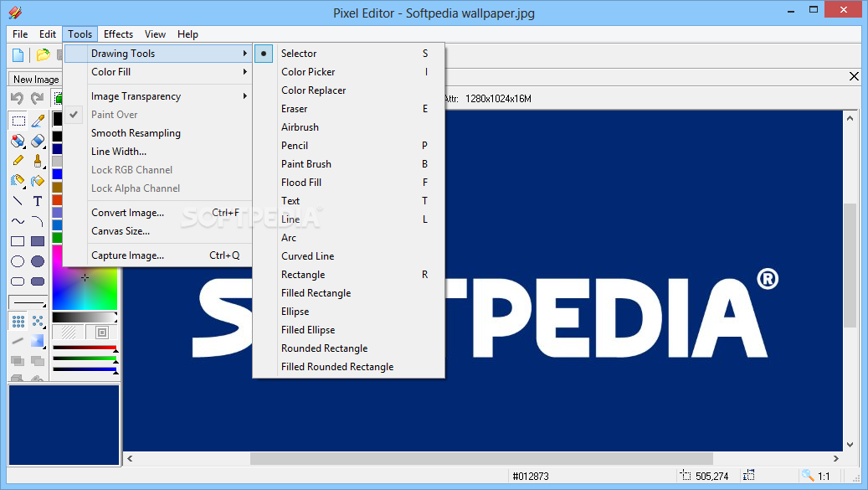
Task: Select the straight Line tool icon
Action: (x=18, y=201)
